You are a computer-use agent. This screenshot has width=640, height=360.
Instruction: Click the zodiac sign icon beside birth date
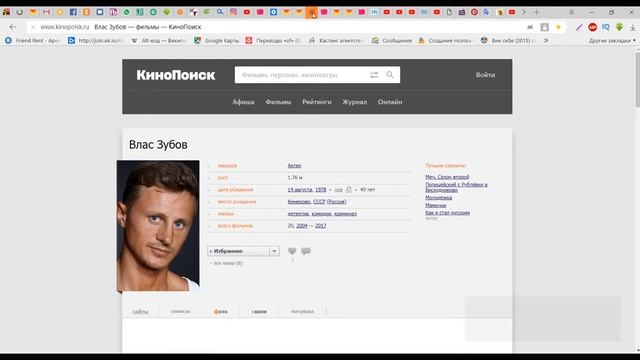349,190
